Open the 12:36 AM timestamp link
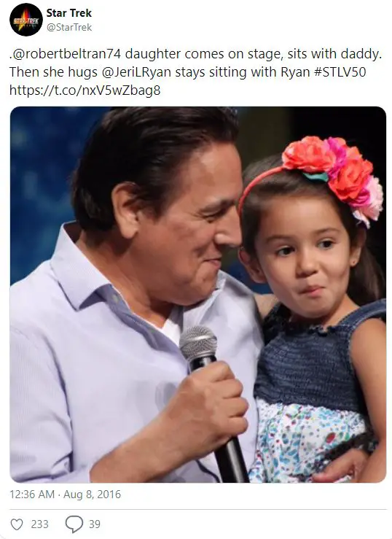The image size is (392, 539). click(x=32, y=495)
